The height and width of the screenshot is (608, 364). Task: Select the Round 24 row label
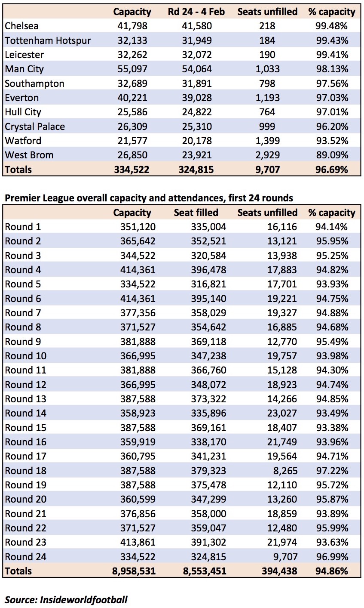pos(25,556)
